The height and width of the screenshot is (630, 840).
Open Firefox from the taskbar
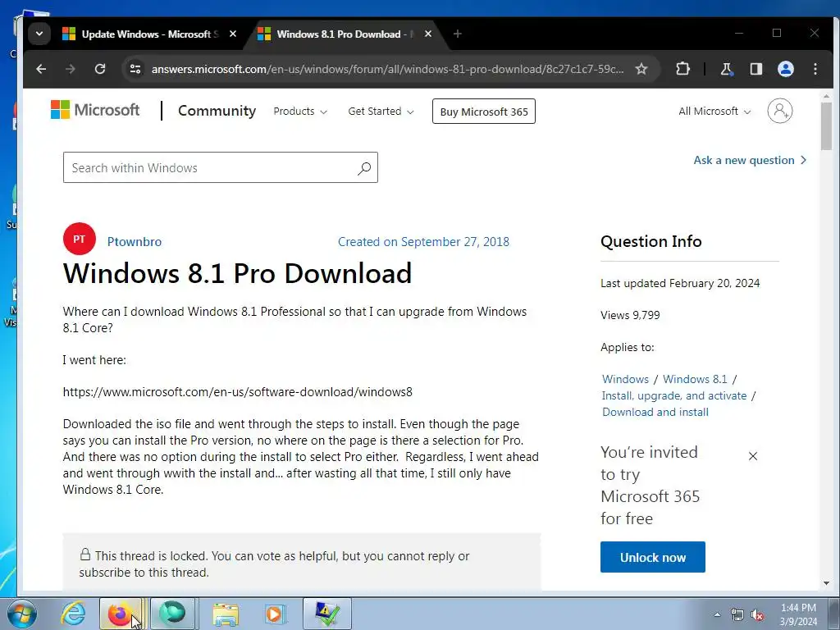pos(121,614)
